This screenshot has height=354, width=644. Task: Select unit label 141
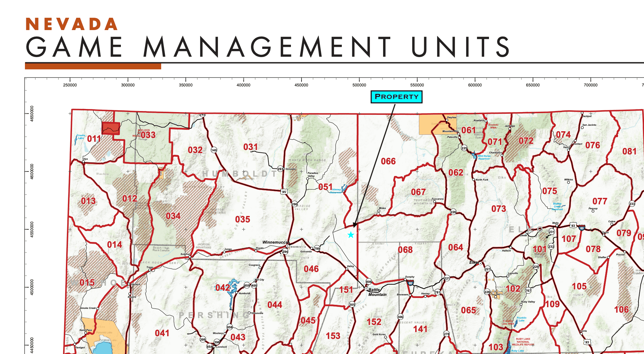[x=420, y=329]
